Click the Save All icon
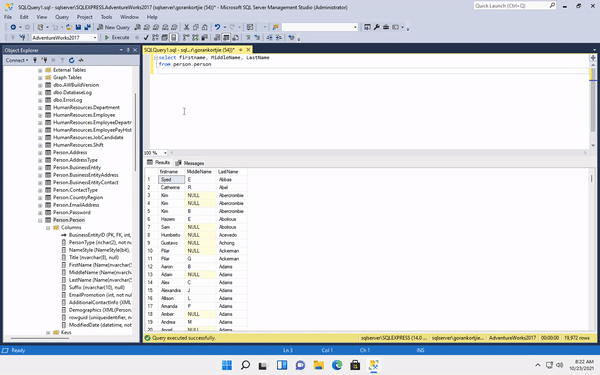Image resolution: width=600 pixels, height=375 pixels. click(x=88, y=27)
